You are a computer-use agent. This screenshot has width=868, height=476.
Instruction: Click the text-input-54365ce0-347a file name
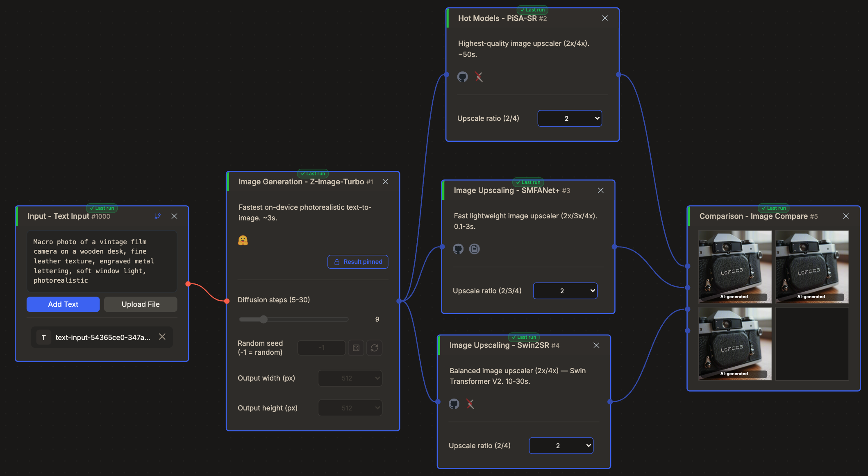tap(102, 337)
